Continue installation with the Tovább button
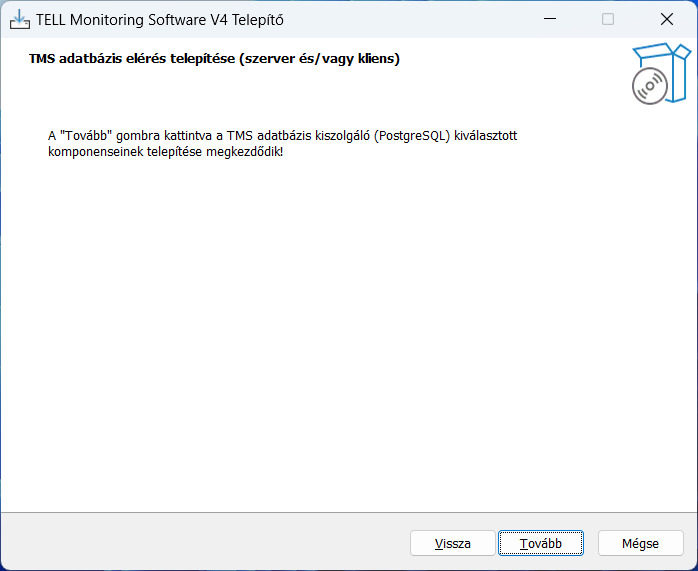The height and width of the screenshot is (571, 698). tap(540, 543)
